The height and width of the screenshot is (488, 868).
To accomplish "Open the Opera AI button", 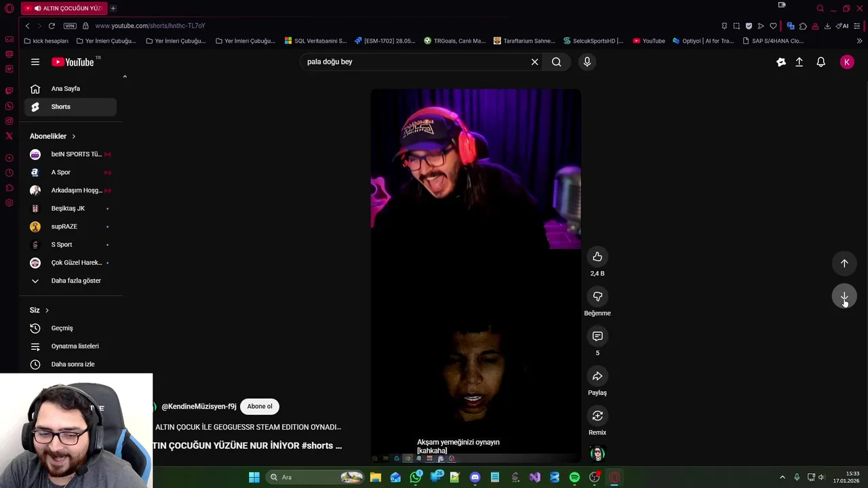I will 843,26.
